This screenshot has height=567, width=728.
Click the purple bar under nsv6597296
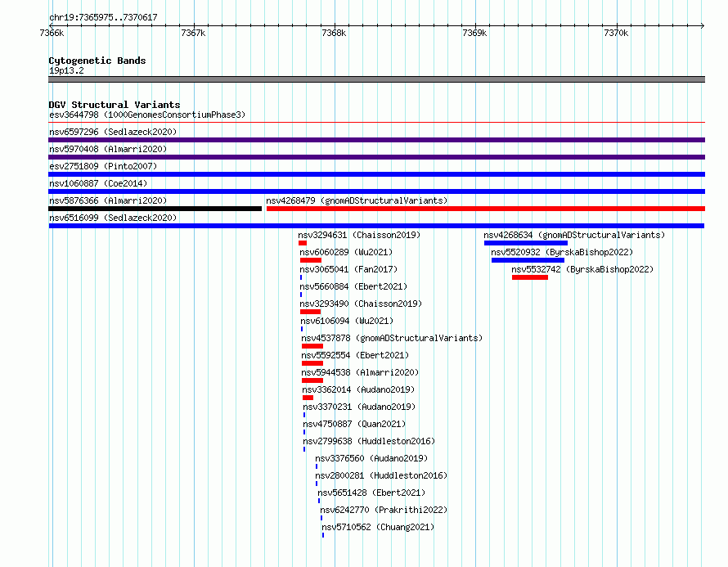point(376,140)
